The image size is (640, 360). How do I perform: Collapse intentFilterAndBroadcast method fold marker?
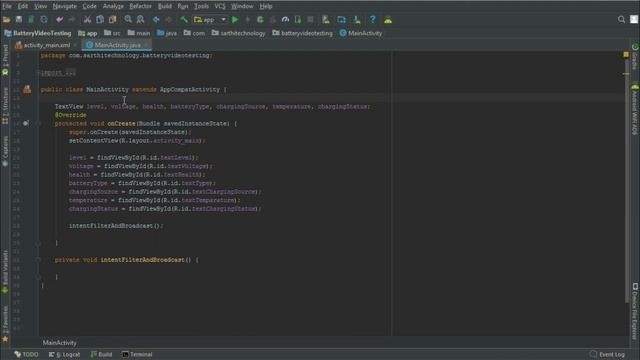click(x=38, y=260)
